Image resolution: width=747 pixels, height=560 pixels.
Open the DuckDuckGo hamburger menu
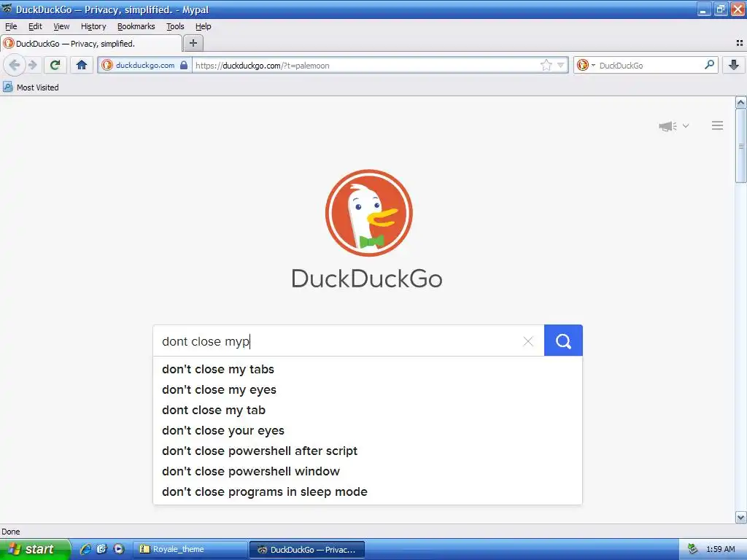[x=718, y=125]
